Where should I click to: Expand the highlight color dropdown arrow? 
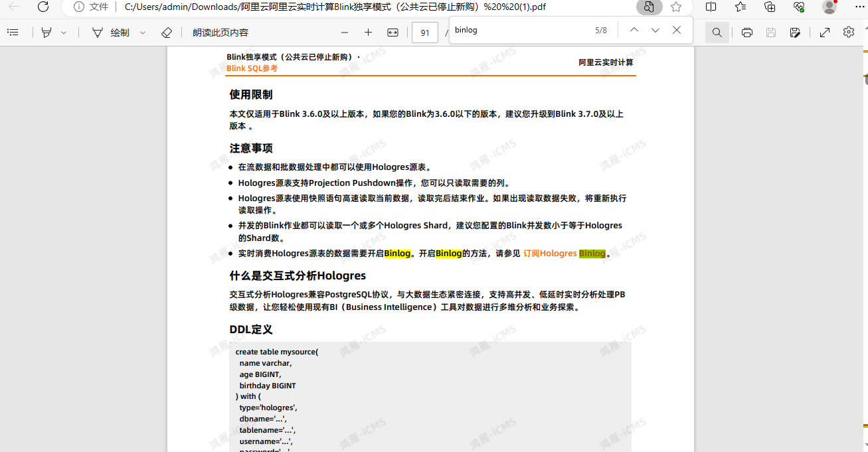[64, 33]
